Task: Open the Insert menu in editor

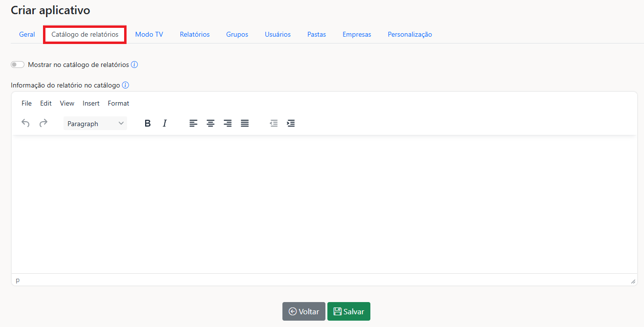Action: (x=91, y=103)
